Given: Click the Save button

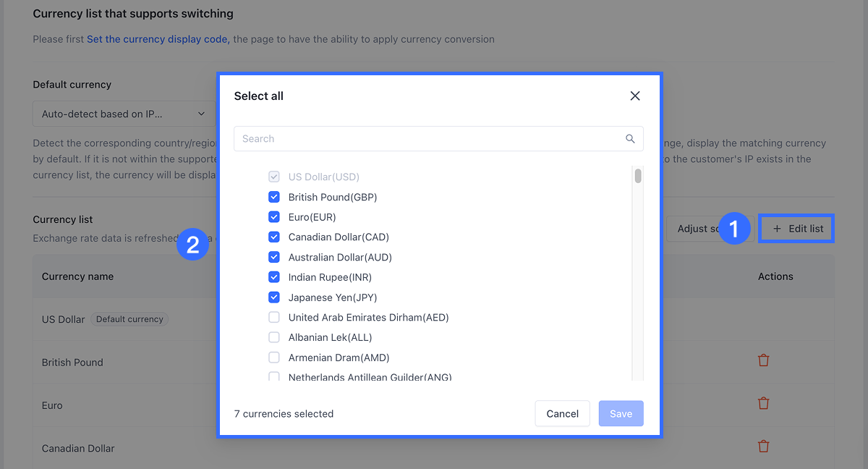Looking at the screenshot, I should tap(621, 414).
